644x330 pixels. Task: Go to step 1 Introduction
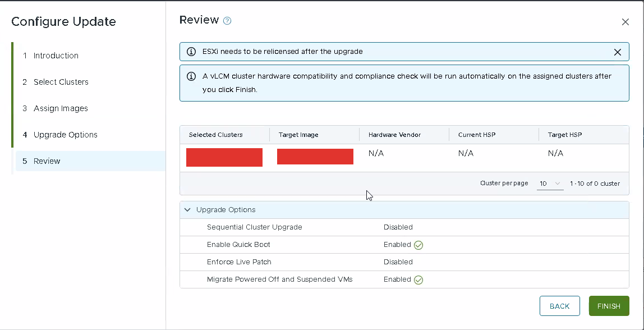coord(56,56)
